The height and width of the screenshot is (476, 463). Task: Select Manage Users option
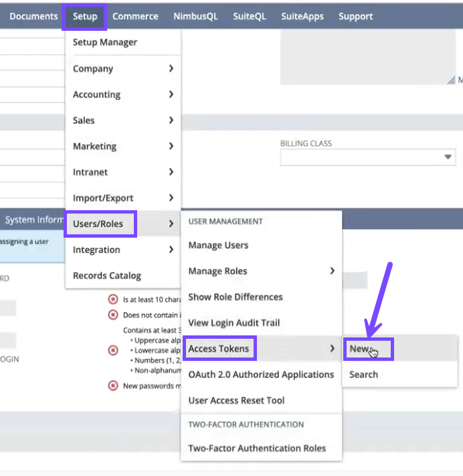coord(218,245)
